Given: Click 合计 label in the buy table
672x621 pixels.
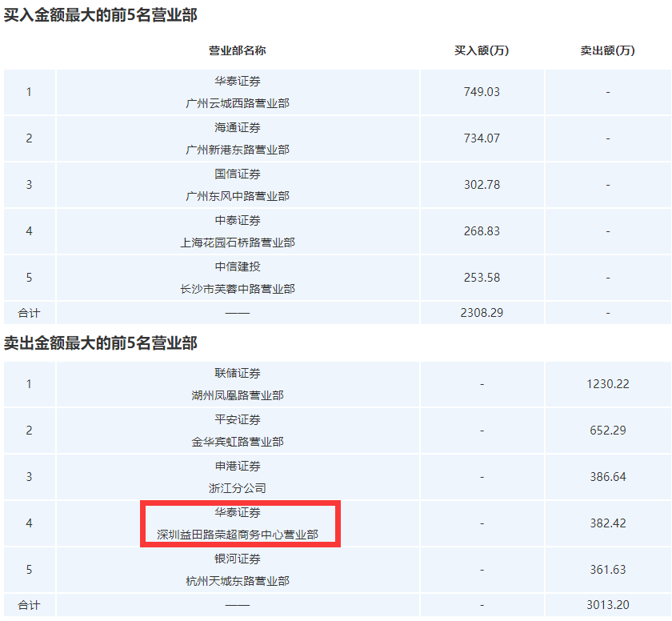Looking at the screenshot, I should (x=29, y=313).
